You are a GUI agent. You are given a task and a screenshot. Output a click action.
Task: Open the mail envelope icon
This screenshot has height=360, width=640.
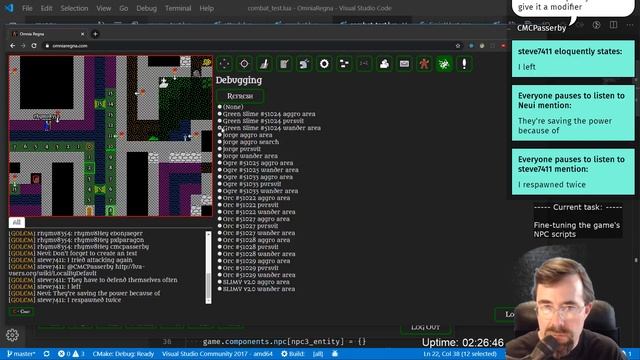404,64
